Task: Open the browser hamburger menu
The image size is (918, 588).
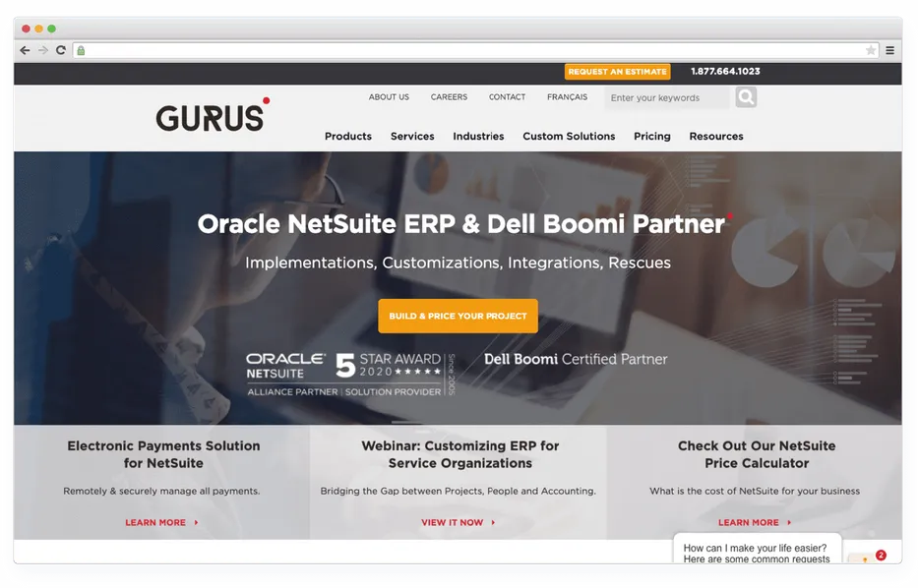Action: [889, 50]
